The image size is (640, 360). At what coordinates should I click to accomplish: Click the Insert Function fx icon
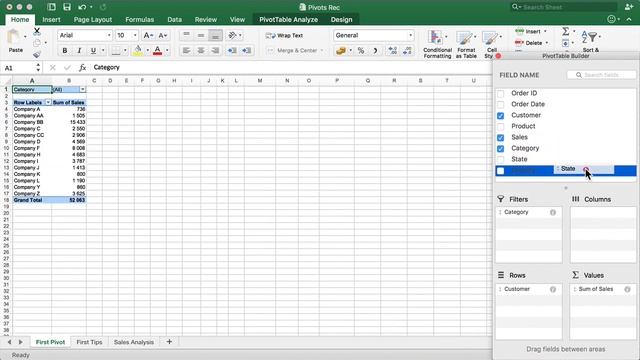pos(82,67)
